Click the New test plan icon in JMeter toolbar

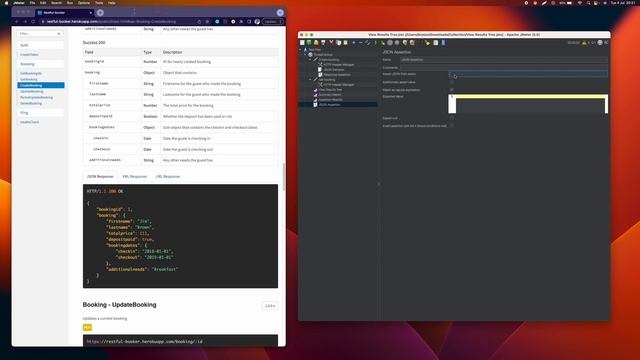pyautogui.click(x=302, y=42)
